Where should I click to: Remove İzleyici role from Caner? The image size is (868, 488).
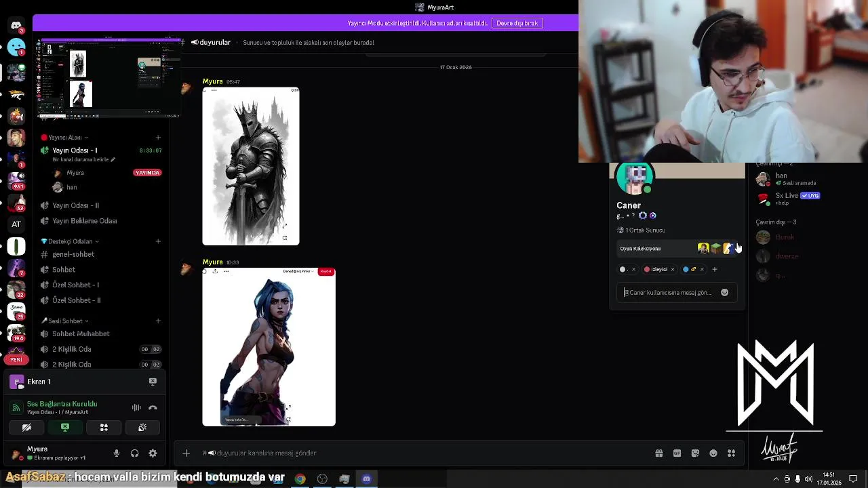coord(673,270)
